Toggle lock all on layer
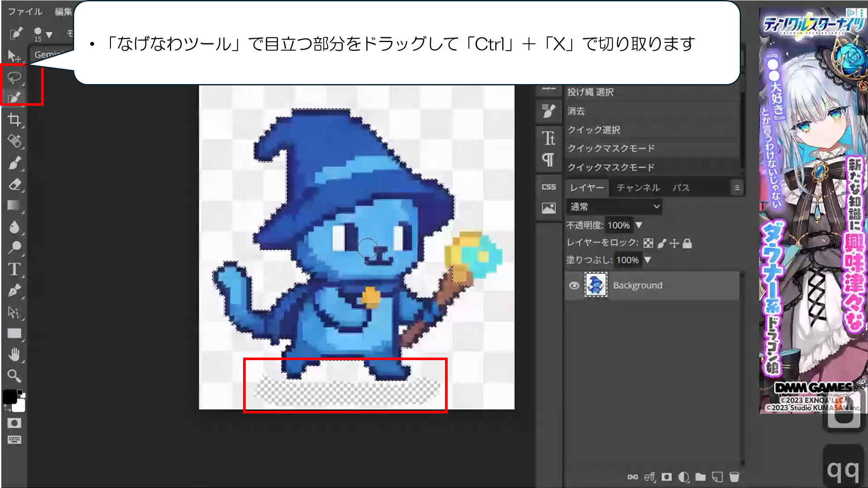The image size is (868, 488). (x=687, y=244)
